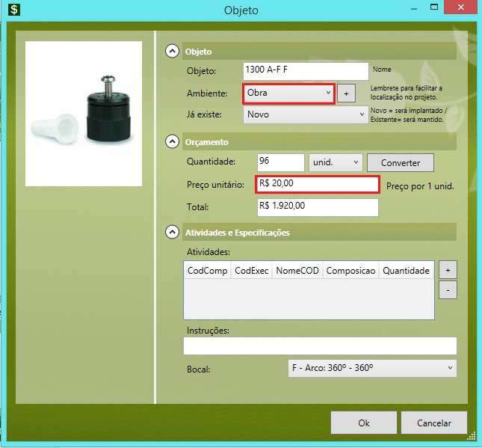The width and height of the screenshot is (482, 448).
Task: Click the Quantidade field with 96
Action: pos(279,162)
